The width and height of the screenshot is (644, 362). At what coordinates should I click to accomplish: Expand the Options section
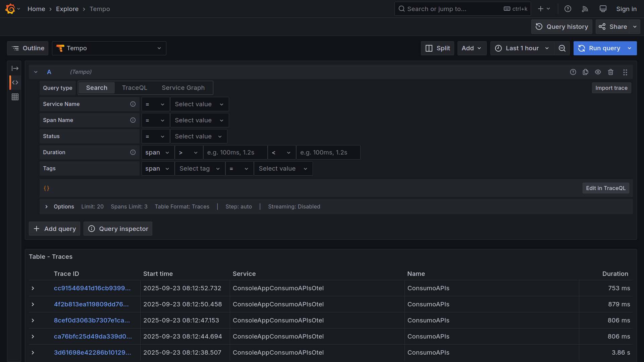tap(47, 207)
